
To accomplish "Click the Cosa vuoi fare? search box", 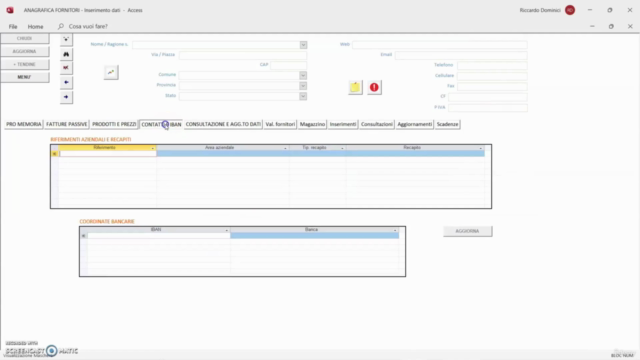I will 88,26.
